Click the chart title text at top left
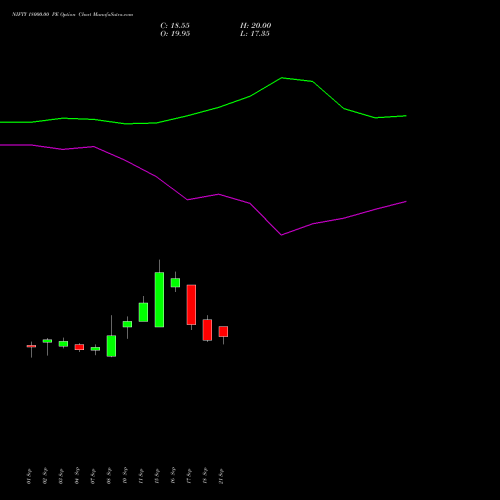Viewport: 500px width, 500px height. click(72, 15)
